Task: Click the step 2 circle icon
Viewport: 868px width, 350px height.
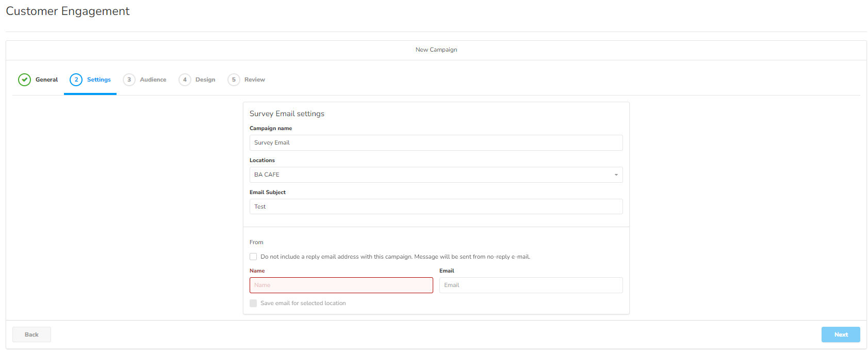Action: (76, 79)
